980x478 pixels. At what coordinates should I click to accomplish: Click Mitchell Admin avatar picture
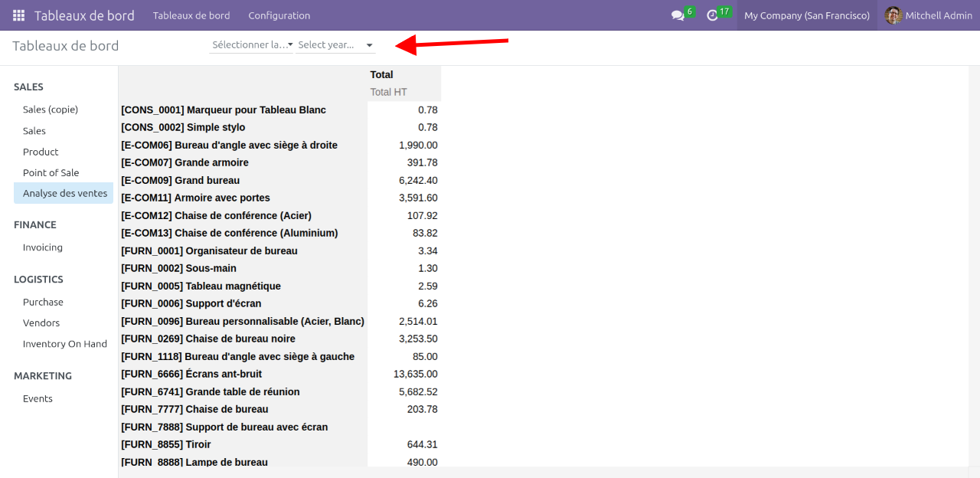(893, 15)
